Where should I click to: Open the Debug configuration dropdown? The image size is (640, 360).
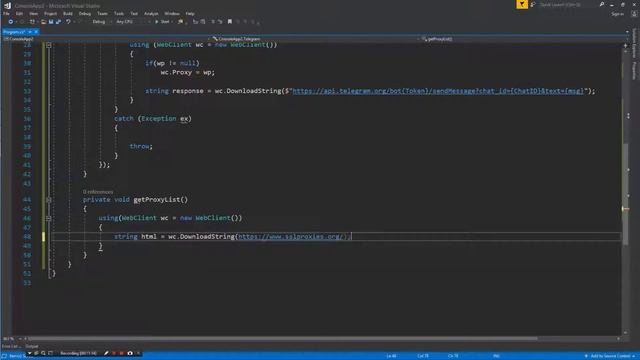pos(101,22)
